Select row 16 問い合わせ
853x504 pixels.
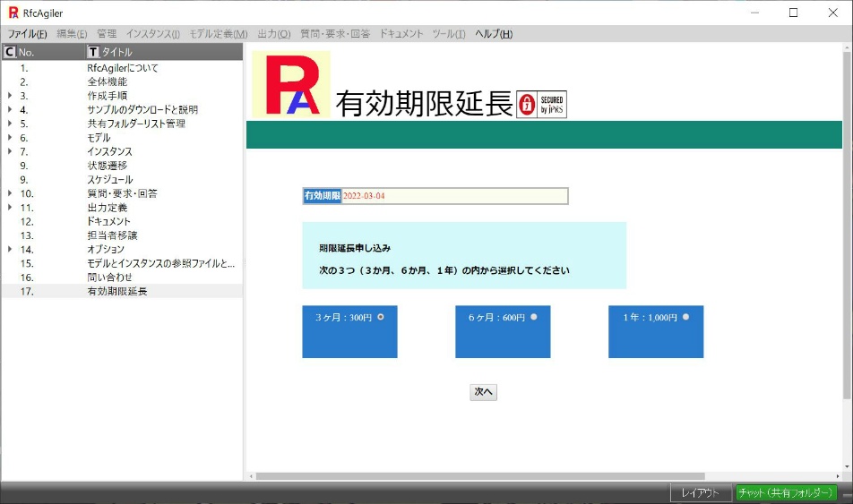coord(122,278)
